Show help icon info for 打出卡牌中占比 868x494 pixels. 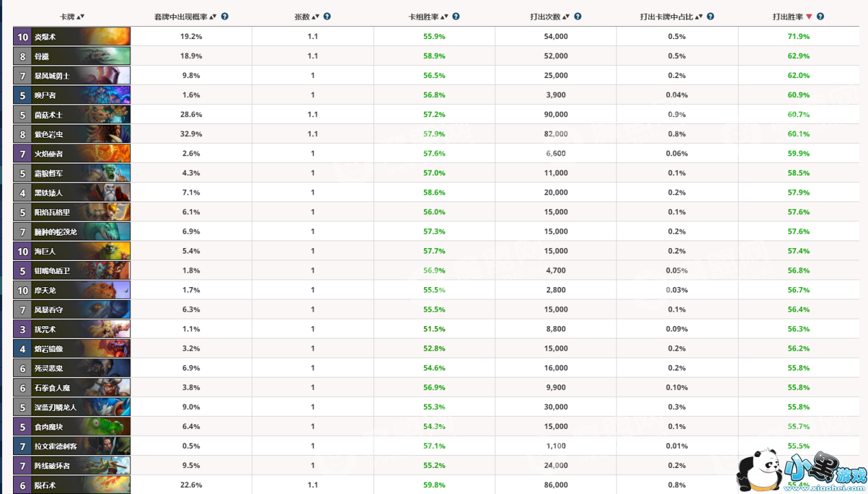(710, 16)
